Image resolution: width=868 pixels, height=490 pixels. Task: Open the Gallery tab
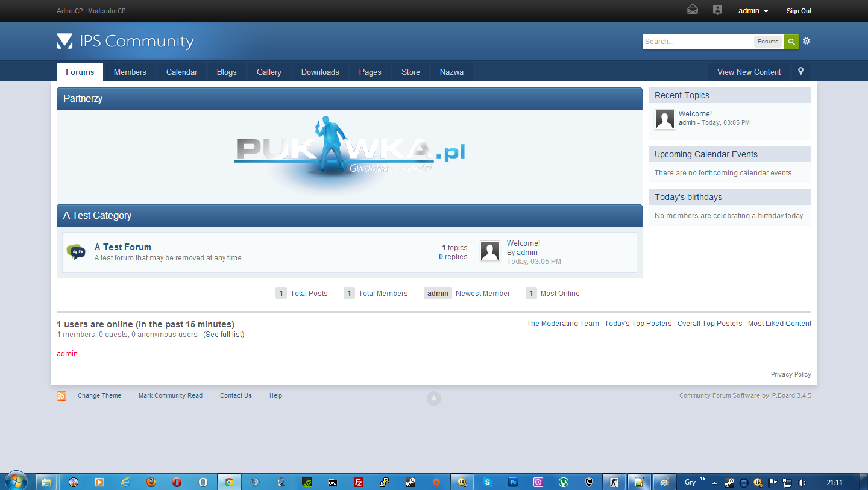click(269, 72)
